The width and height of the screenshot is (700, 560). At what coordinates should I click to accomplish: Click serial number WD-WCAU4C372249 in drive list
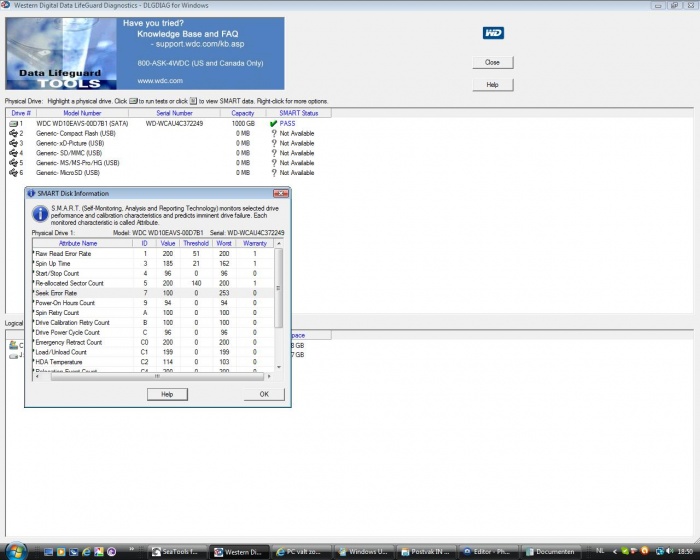[x=175, y=124]
